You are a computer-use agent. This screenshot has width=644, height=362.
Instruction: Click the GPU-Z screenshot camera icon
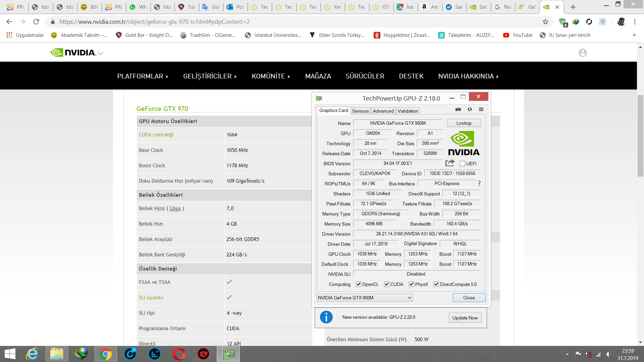click(x=458, y=109)
